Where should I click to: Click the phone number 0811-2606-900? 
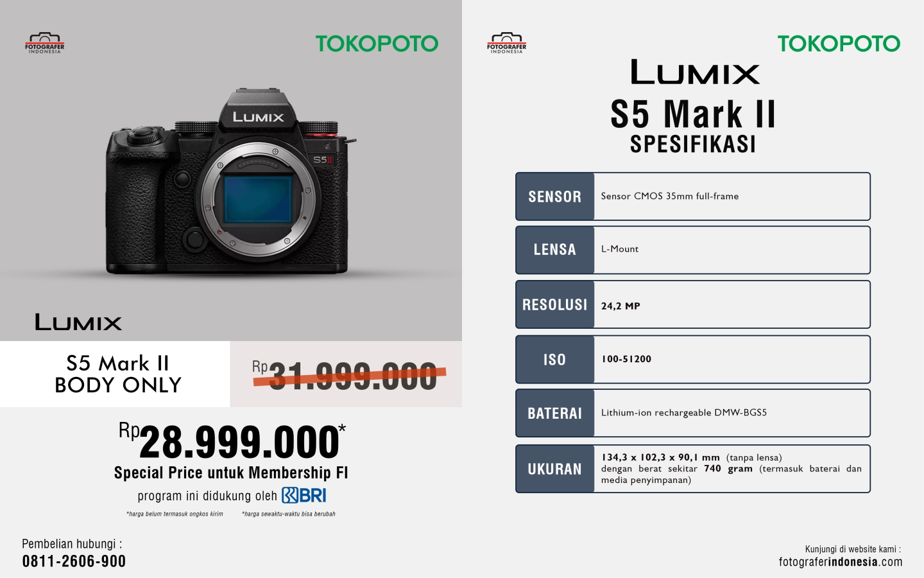(x=74, y=561)
